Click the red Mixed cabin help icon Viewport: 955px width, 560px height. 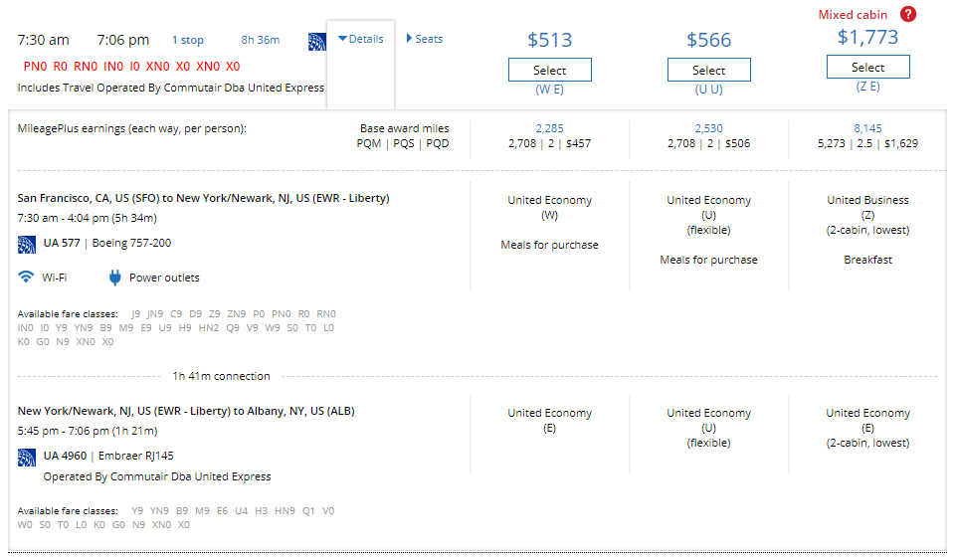click(907, 15)
